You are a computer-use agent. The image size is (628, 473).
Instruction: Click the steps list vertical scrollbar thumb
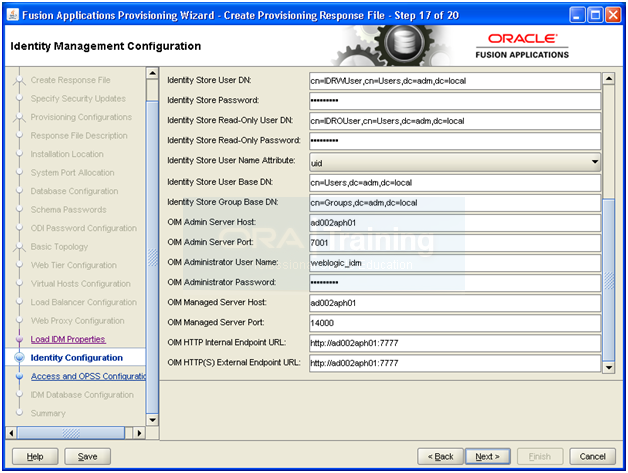152,257
